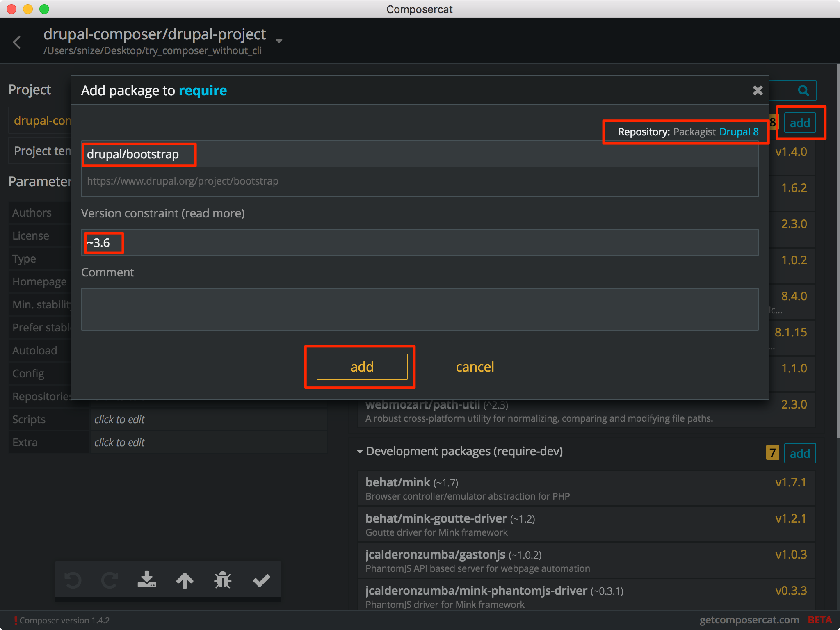Click the bug diagnose icon
This screenshot has width=840, height=630.
pos(223,580)
